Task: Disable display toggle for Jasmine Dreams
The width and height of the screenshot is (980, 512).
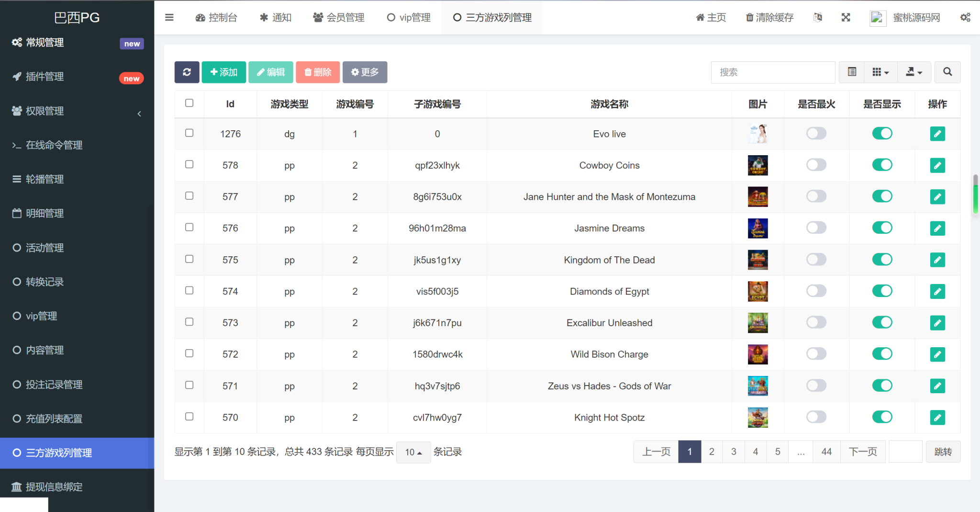Action: pyautogui.click(x=881, y=228)
